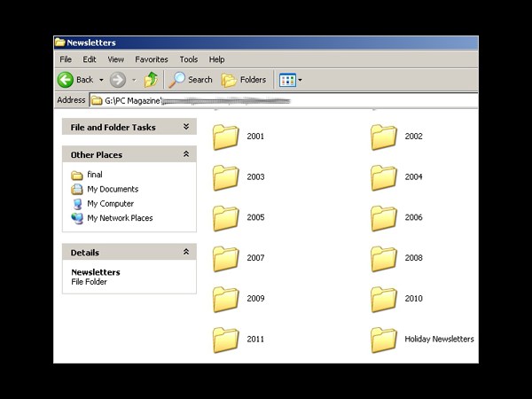This screenshot has width=532, height=399.
Task: Expand the File and Folder Tasks panel
Action: (186, 127)
